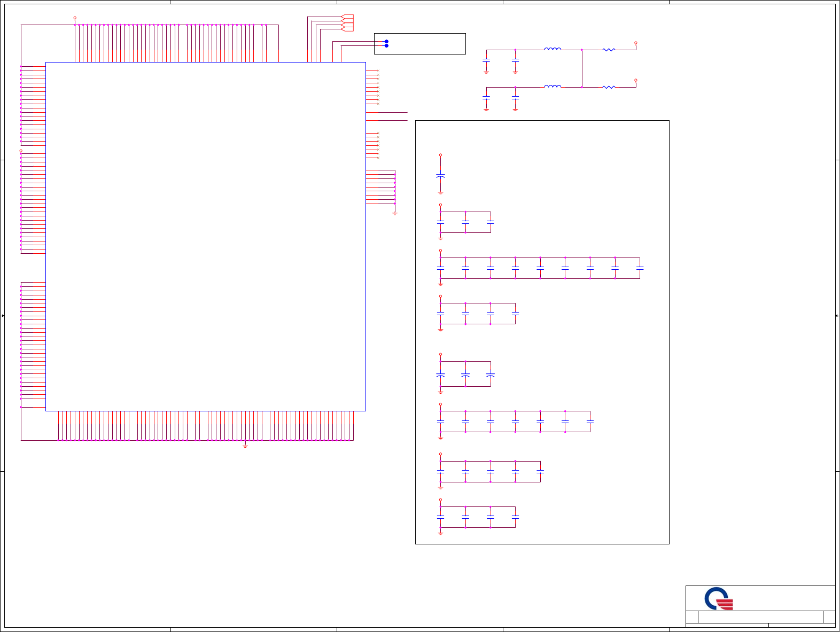Select the last capacitor in the seven-capacitor row
This screenshot has width=840, height=632.
(590, 422)
